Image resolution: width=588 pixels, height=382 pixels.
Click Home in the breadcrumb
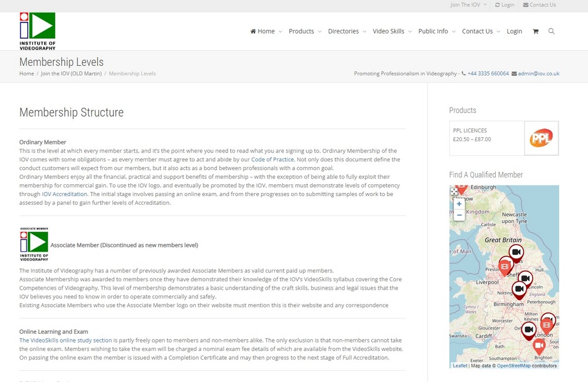point(26,74)
